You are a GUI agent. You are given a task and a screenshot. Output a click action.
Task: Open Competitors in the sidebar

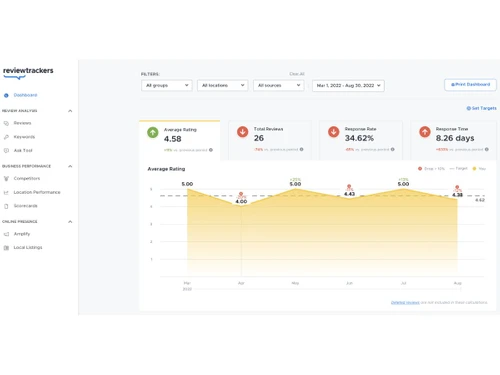click(27, 178)
